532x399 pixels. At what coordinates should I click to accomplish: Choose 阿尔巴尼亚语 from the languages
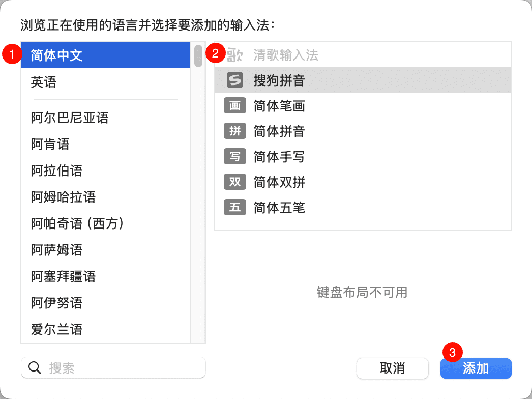coord(70,118)
